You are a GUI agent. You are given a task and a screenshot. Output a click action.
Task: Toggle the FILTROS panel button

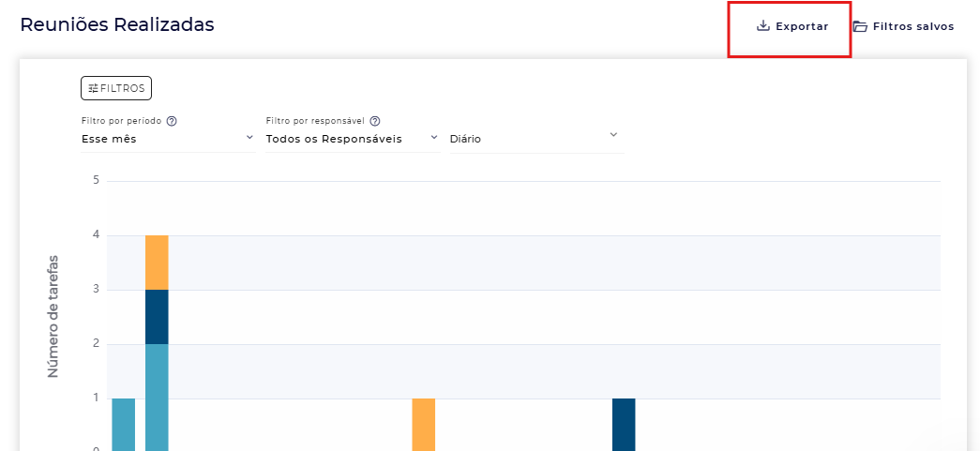116,88
